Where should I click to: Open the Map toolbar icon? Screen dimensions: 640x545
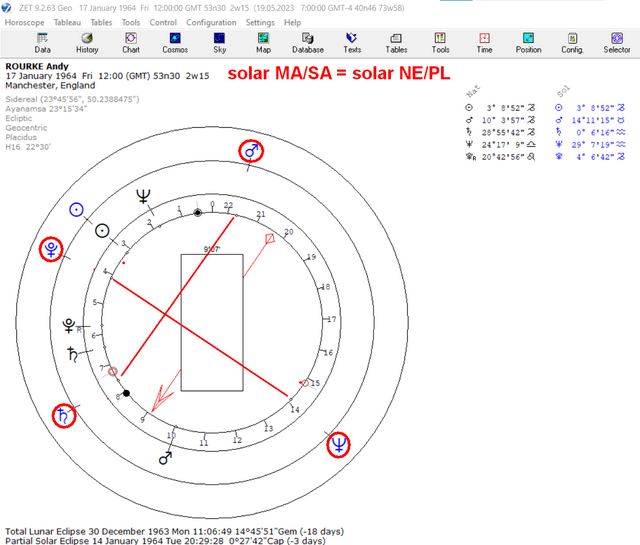tap(263, 43)
